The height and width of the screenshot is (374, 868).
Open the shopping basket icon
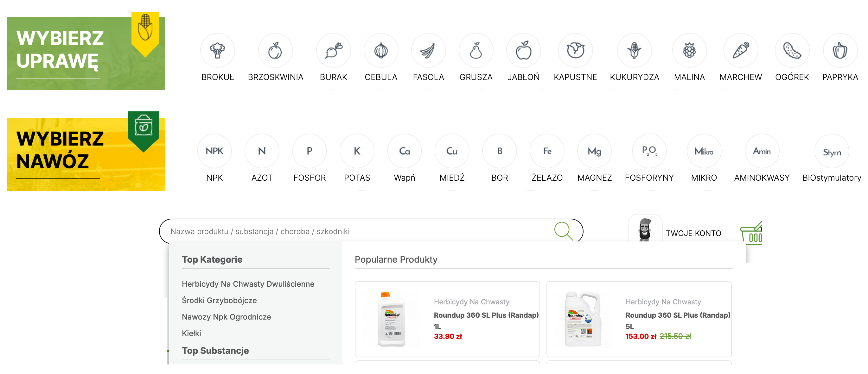(x=751, y=233)
